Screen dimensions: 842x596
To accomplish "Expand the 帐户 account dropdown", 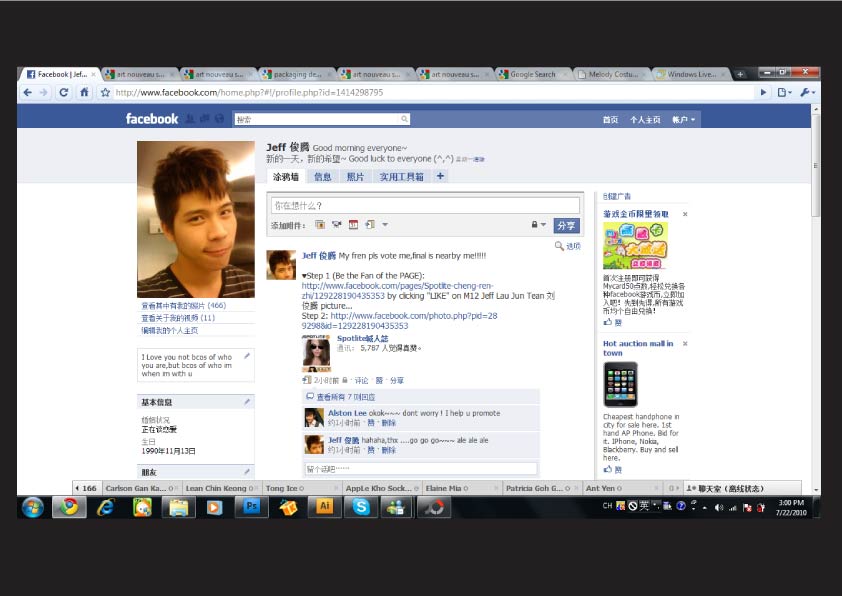I will tap(683, 120).
